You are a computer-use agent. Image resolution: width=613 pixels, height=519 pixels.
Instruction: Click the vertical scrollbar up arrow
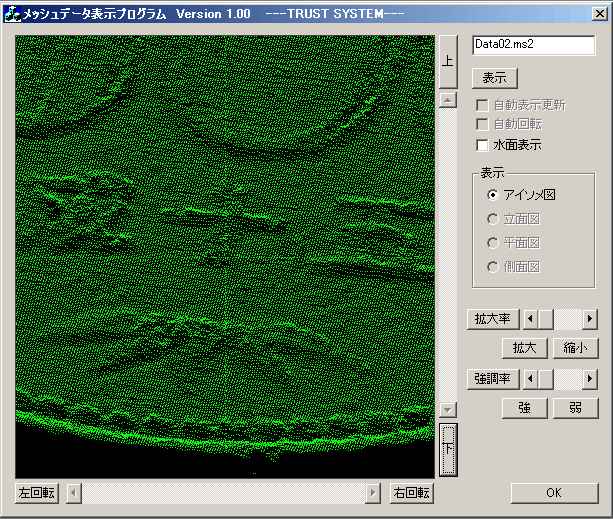point(448,100)
